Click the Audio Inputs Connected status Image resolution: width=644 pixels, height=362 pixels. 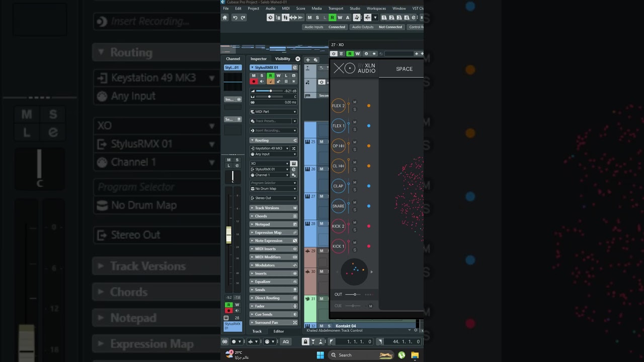coord(325,27)
